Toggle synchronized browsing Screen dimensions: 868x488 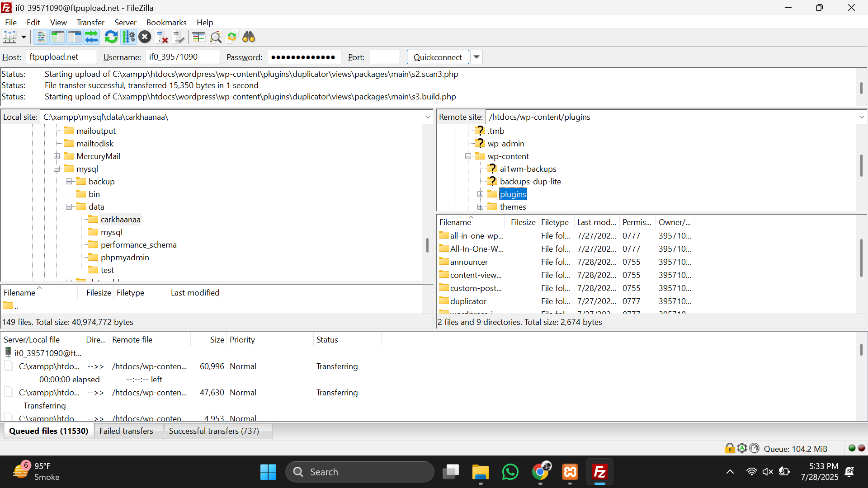point(232,37)
